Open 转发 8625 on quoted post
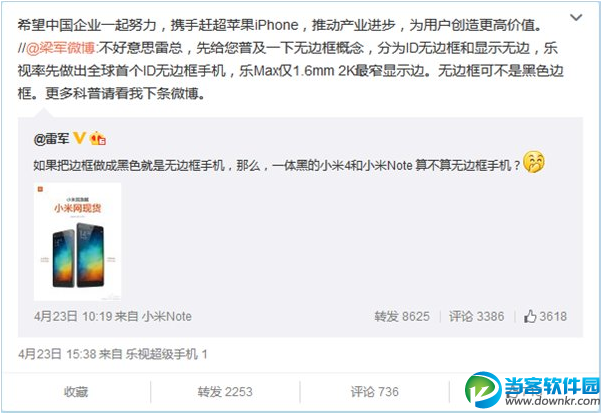 point(402,317)
